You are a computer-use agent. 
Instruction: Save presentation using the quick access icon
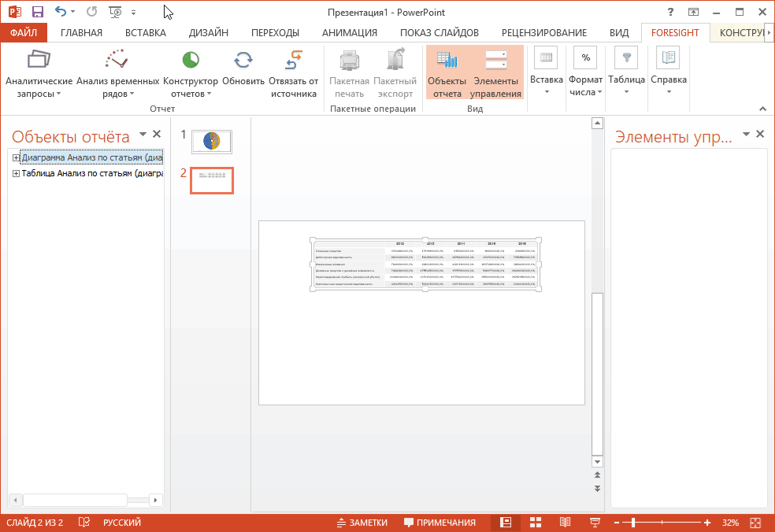tap(37, 12)
